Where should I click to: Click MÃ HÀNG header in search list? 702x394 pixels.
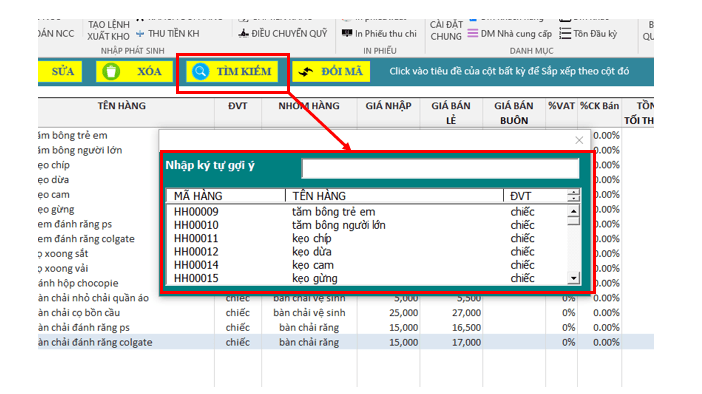tap(198, 196)
